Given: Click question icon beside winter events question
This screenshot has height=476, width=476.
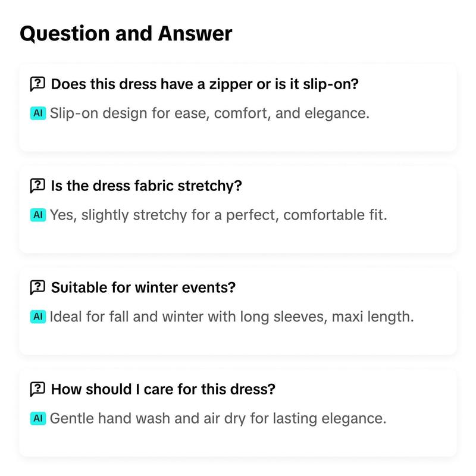Looking at the screenshot, I should click(37, 287).
